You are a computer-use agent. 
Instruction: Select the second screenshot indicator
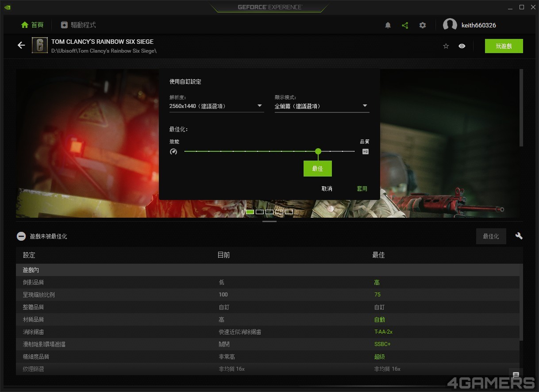tap(260, 212)
